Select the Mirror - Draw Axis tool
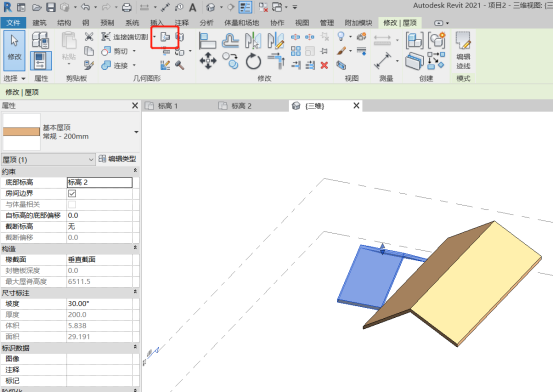 point(276,40)
